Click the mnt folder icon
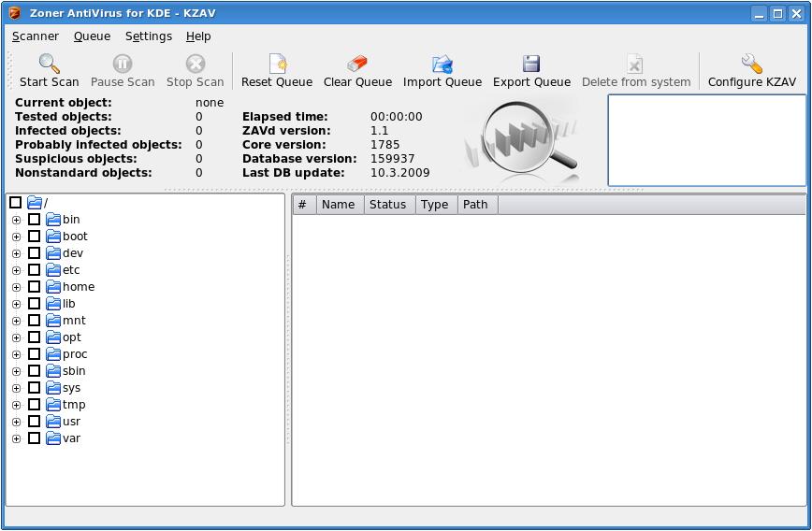The height and width of the screenshot is (531, 812). [x=53, y=321]
